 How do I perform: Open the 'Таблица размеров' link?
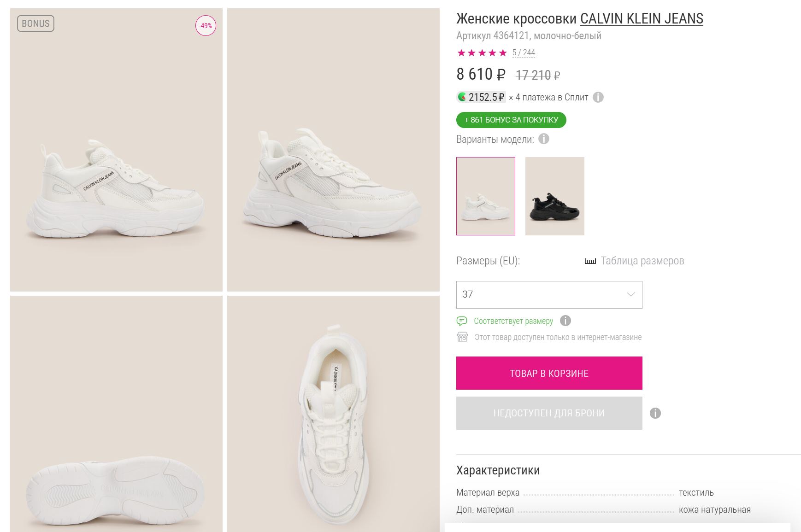tap(642, 261)
